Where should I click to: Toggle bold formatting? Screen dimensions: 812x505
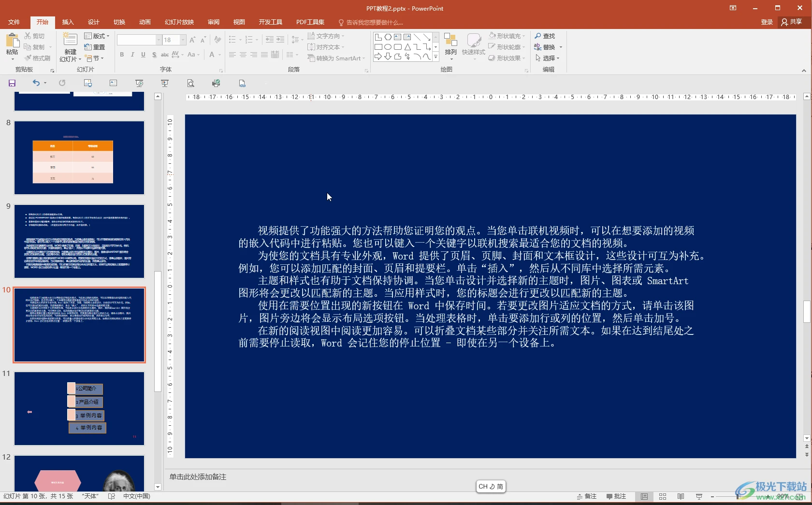122,55
